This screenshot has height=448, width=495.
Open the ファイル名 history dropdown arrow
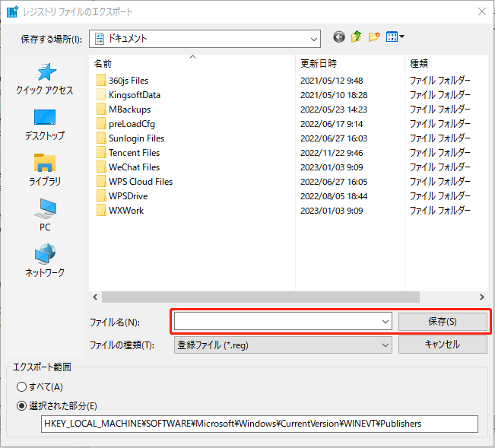tap(386, 322)
